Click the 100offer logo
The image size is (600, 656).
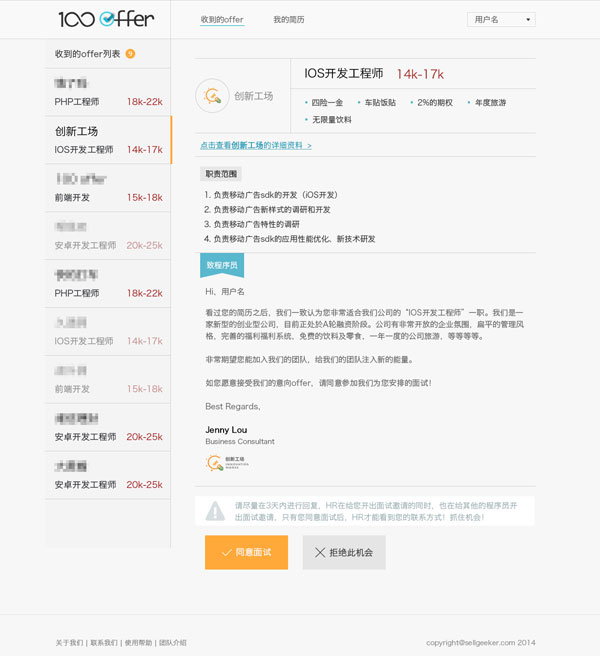tap(106, 19)
